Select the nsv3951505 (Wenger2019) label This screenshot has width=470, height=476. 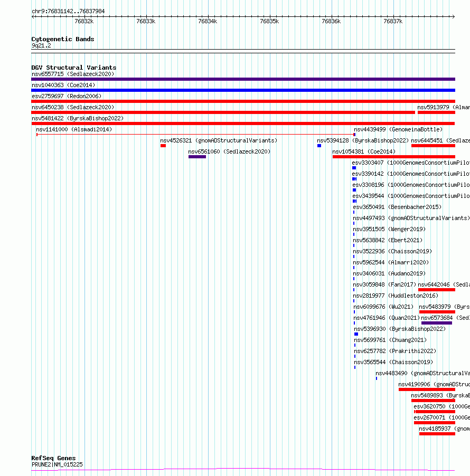pyautogui.click(x=389, y=229)
